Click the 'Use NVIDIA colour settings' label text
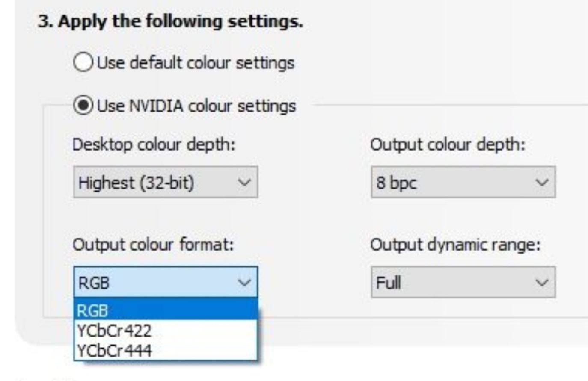The width and height of the screenshot is (588, 381). click(196, 106)
